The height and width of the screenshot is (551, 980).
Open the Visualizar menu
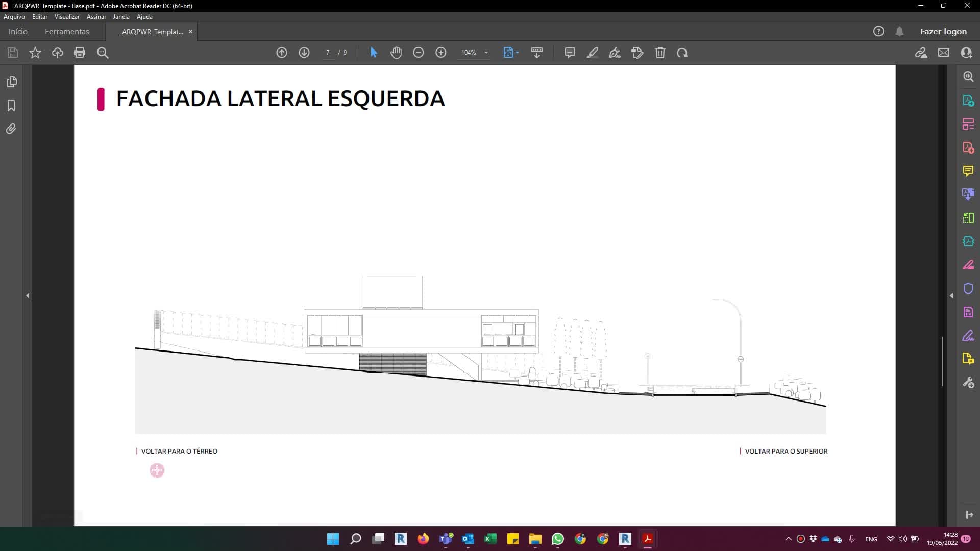(67, 17)
